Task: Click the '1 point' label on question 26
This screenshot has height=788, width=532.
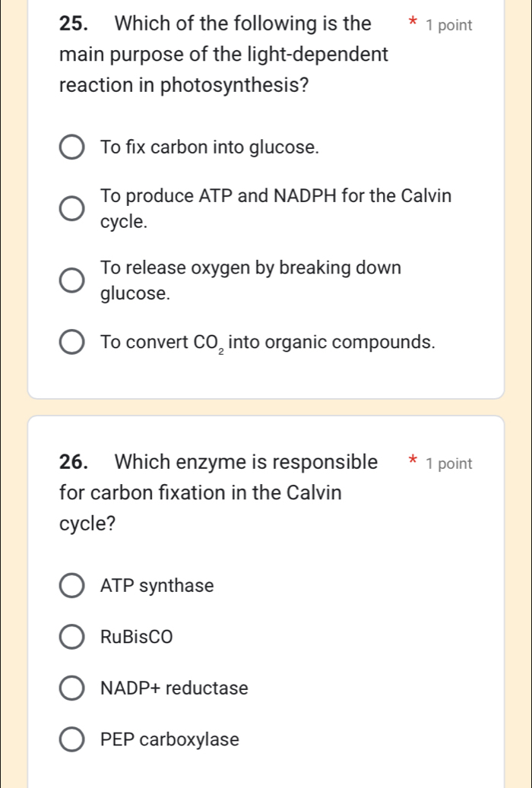Action: point(451,463)
